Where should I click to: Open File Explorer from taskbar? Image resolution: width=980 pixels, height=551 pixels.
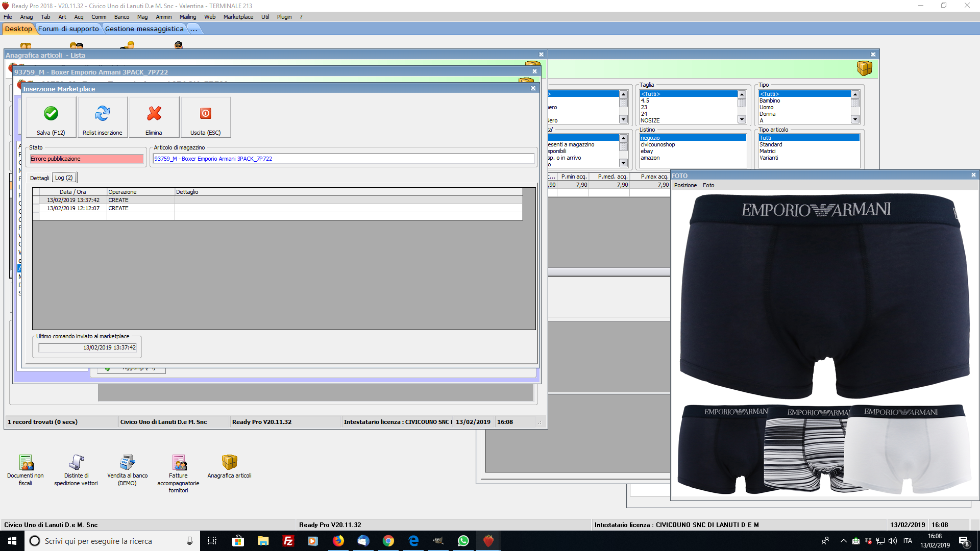[x=263, y=541]
